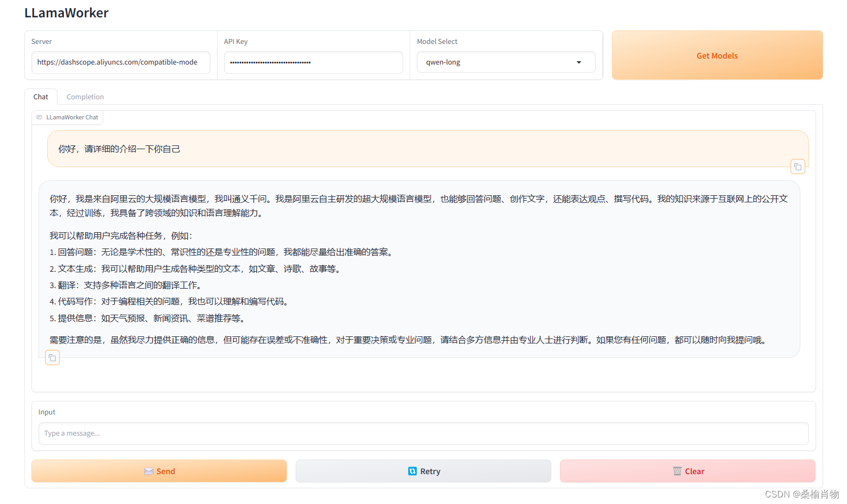Click the LLamaWorker page title
This screenshot has width=847, height=504.
tap(66, 13)
